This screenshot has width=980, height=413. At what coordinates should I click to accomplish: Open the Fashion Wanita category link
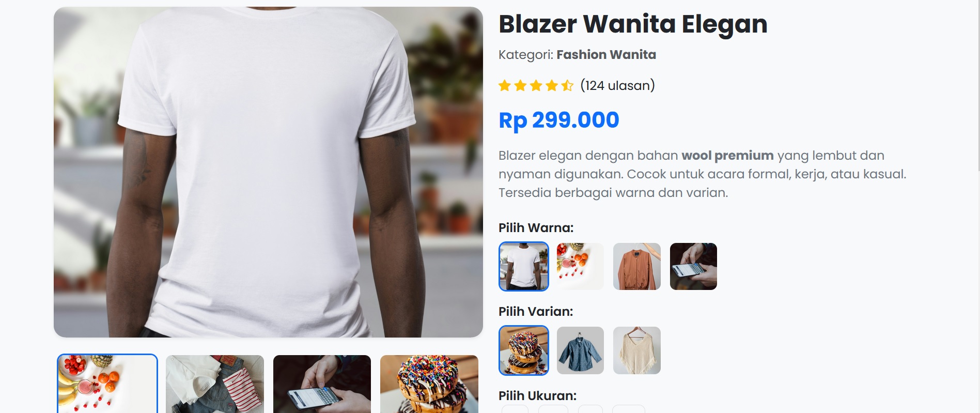[606, 55]
